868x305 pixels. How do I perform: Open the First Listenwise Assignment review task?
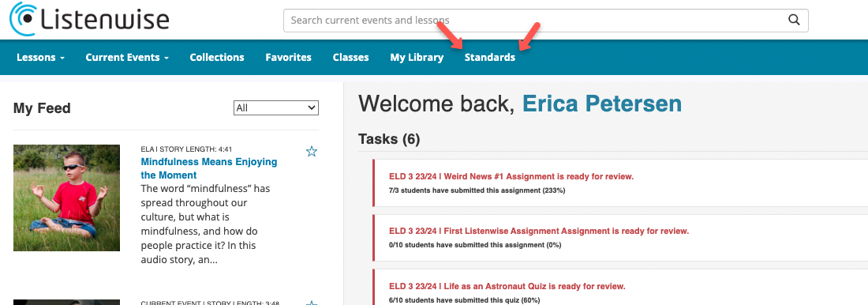539,231
